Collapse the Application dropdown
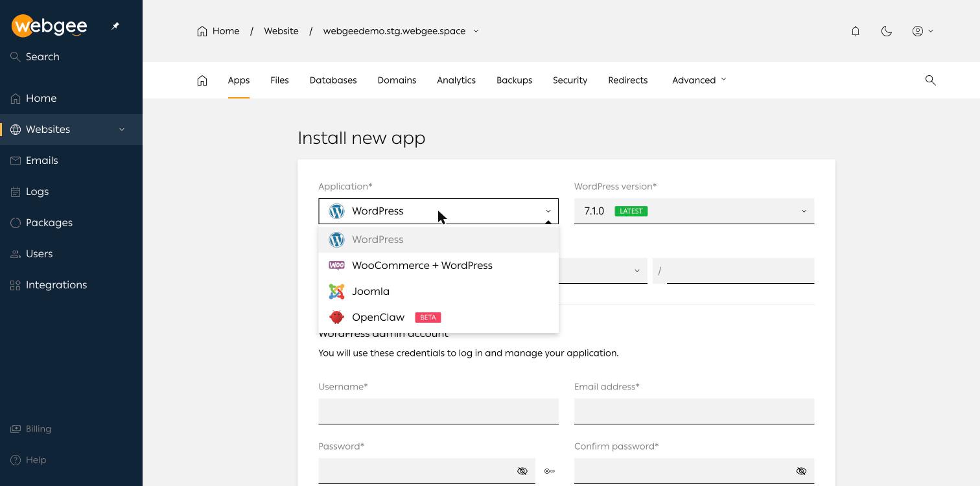 [x=438, y=211]
